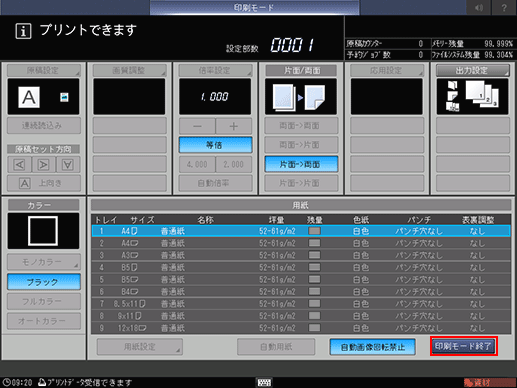Click the information icon beside プリントできます

click(x=23, y=31)
